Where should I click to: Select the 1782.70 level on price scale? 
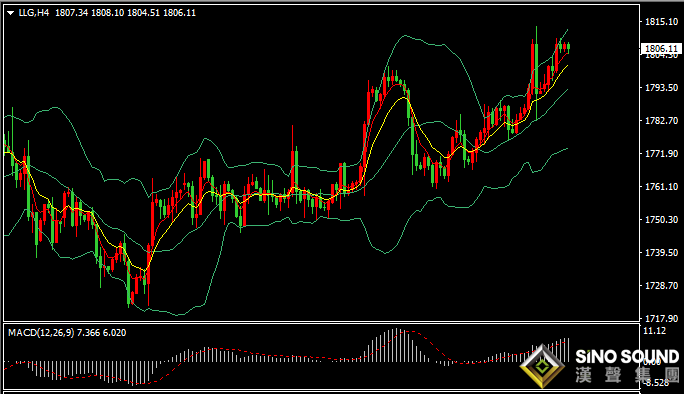click(661, 120)
